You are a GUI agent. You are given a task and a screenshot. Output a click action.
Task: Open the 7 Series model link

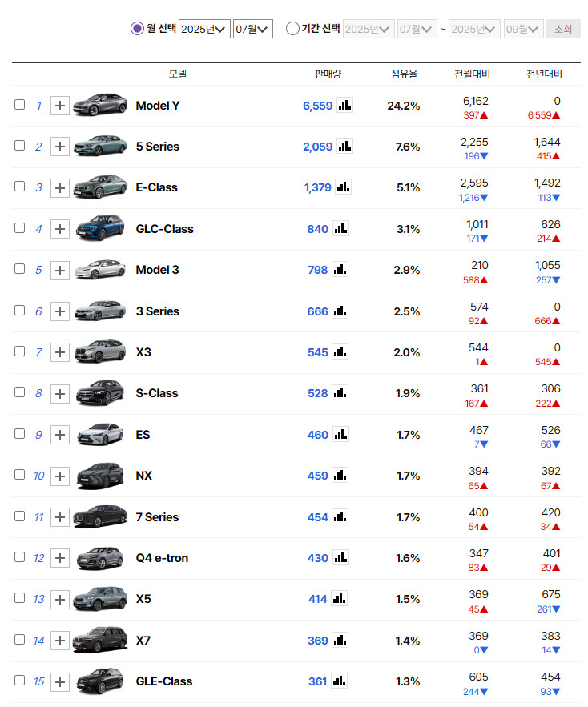tap(157, 517)
